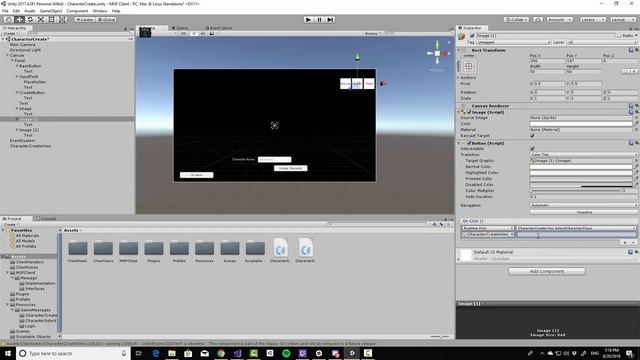Open the Account dropdown
The width and height of the screenshot is (640, 360).
[560, 20]
